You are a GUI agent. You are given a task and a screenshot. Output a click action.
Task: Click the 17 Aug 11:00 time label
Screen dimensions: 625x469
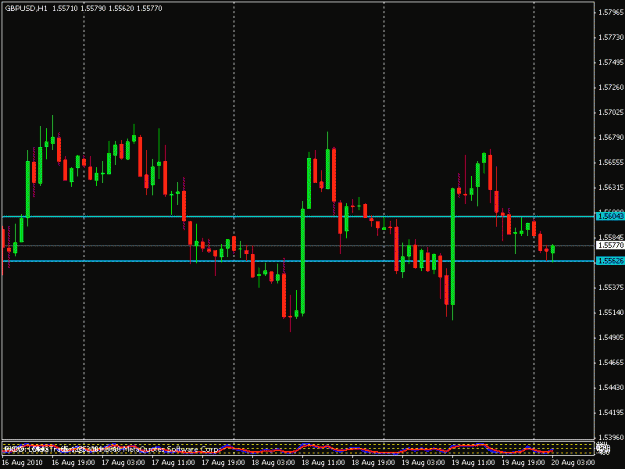[x=173, y=463]
